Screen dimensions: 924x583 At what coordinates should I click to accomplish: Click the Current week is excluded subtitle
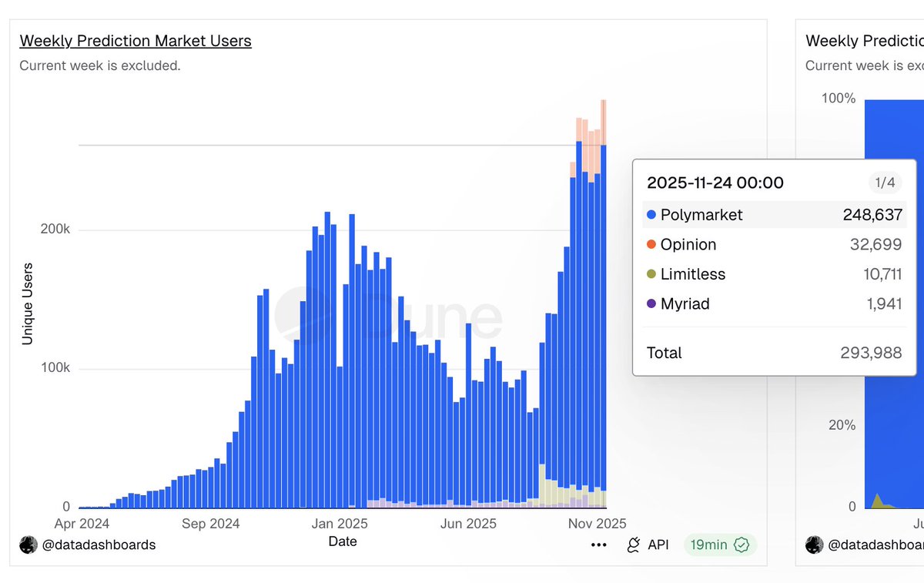100,65
